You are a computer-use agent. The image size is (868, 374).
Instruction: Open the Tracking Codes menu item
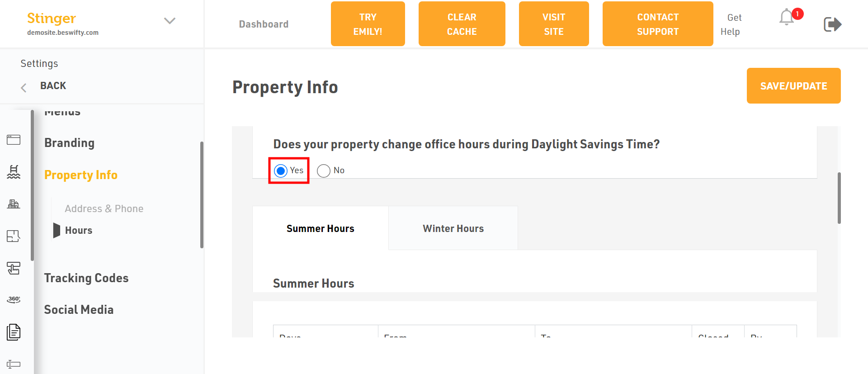pyautogui.click(x=86, y=278)
